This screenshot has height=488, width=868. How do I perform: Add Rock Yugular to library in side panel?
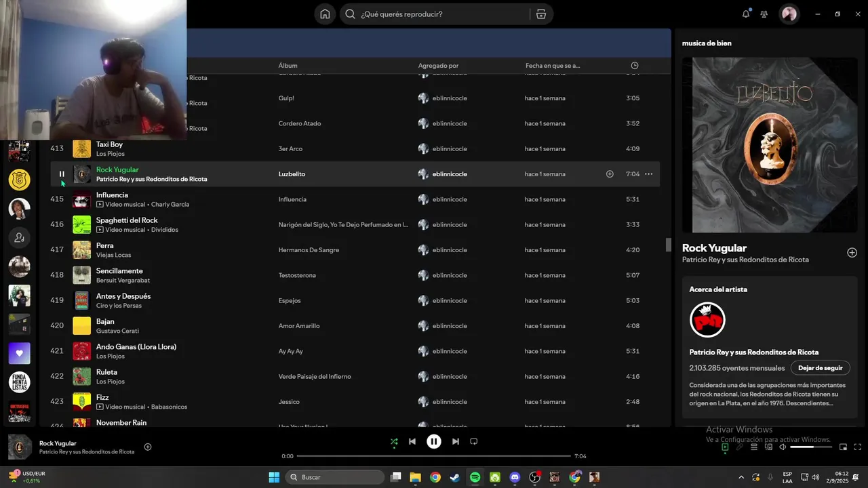click(852, 253)
